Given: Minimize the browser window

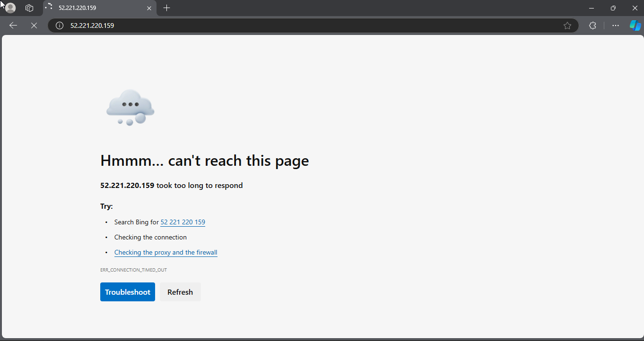Looking at the screenshot, I should click(x=592, y=8).
